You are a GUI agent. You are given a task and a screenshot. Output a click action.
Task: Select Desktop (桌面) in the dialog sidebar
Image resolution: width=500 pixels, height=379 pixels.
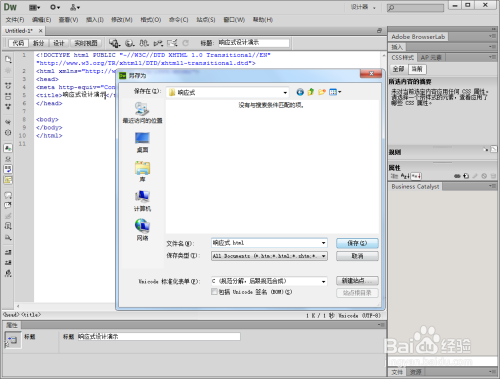click(x=142, y=142)
